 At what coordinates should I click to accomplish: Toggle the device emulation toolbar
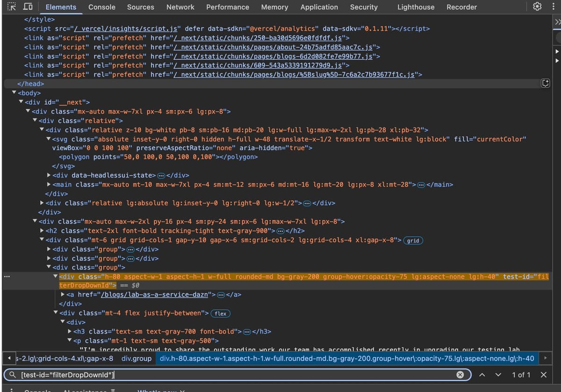point(28,7)
